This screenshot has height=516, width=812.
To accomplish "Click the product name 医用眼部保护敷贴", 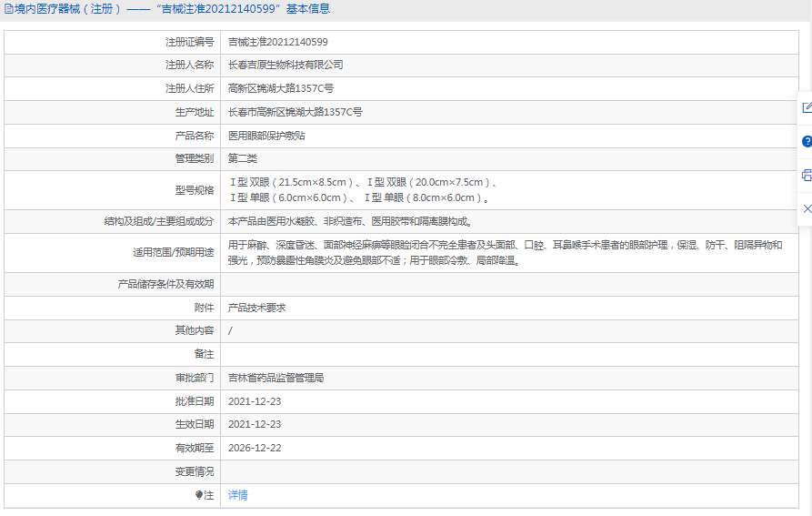I will tap(266, 136).
